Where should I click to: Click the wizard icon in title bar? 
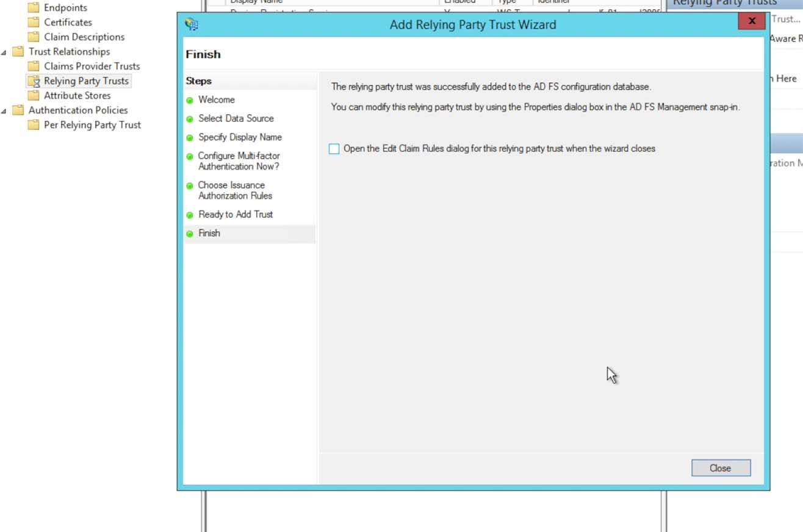(192, 25)
